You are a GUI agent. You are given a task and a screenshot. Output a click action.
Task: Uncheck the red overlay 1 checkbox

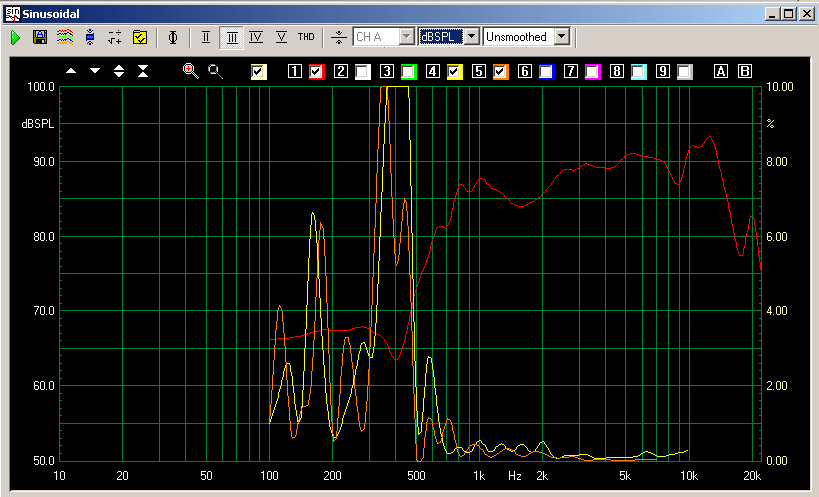pos(317,71)
